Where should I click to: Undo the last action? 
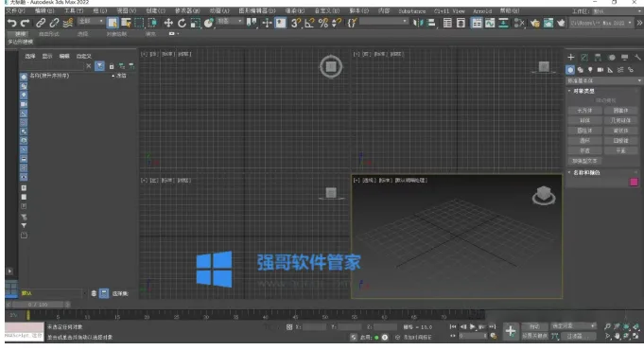pos(12,23)
